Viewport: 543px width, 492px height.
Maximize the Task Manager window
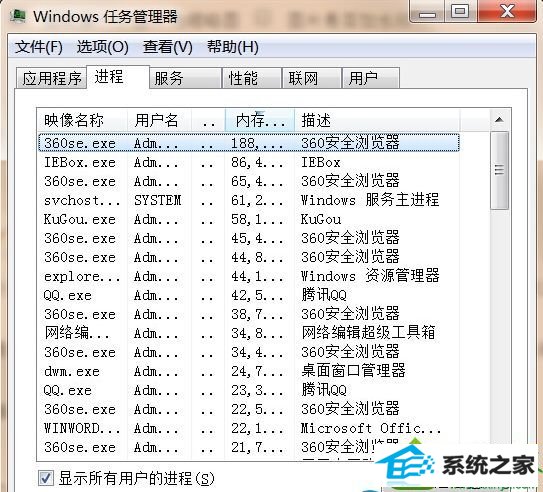pos(460,12)
